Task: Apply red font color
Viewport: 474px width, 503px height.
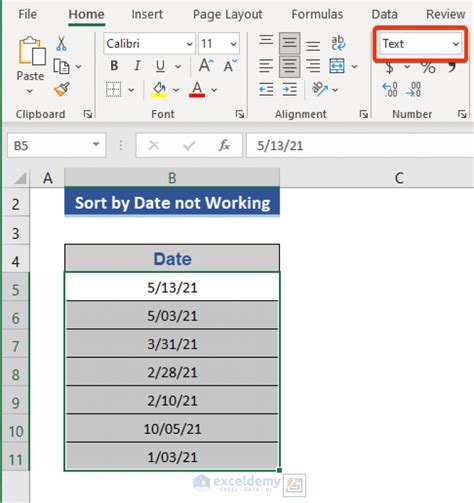Action: pos(197,90)
